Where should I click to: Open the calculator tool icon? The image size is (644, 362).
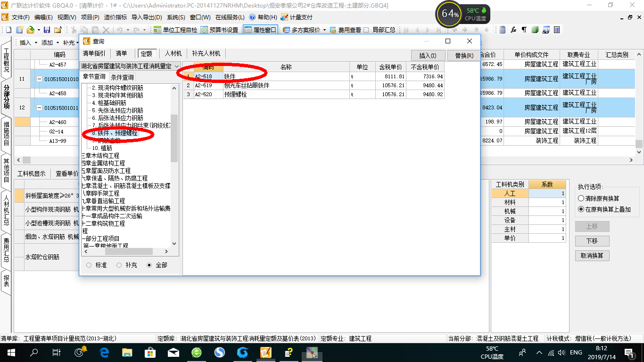tap(503, 30)
